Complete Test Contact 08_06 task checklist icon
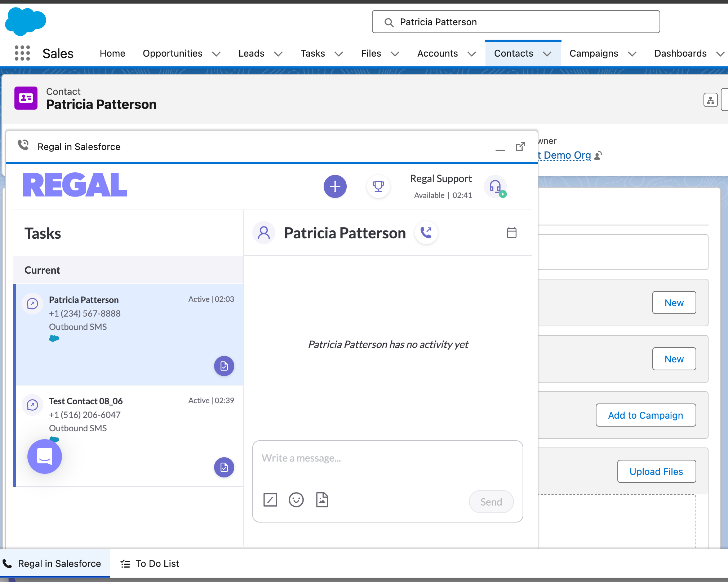 tap(224, 467)
